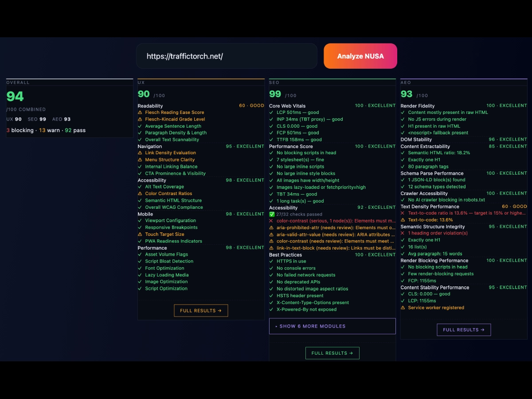532x399 pixels.
Task: Click the warning icon beside Color Contrast Ratios
Action: click(140, 194)
